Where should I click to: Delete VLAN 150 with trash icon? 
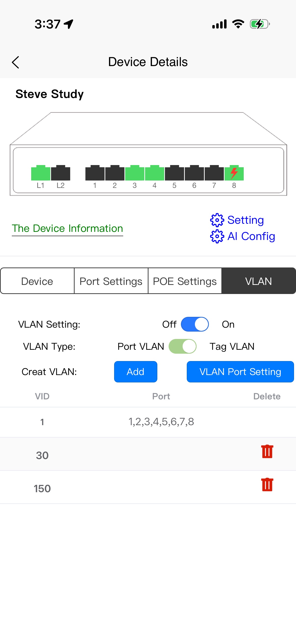pyautogui.click(x=267, y=485)
